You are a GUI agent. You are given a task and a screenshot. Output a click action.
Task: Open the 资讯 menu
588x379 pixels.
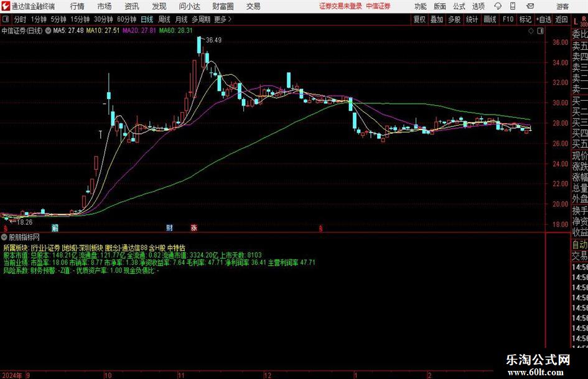tap(132, 6)
